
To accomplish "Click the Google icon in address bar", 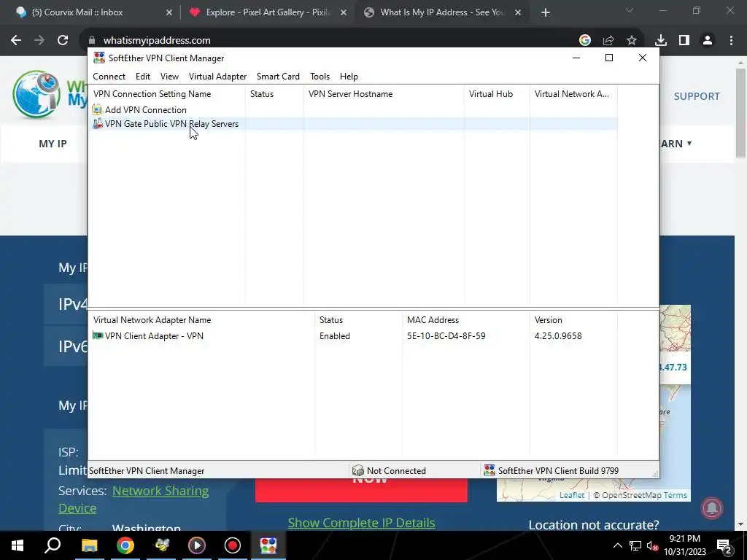I will 585,41.
